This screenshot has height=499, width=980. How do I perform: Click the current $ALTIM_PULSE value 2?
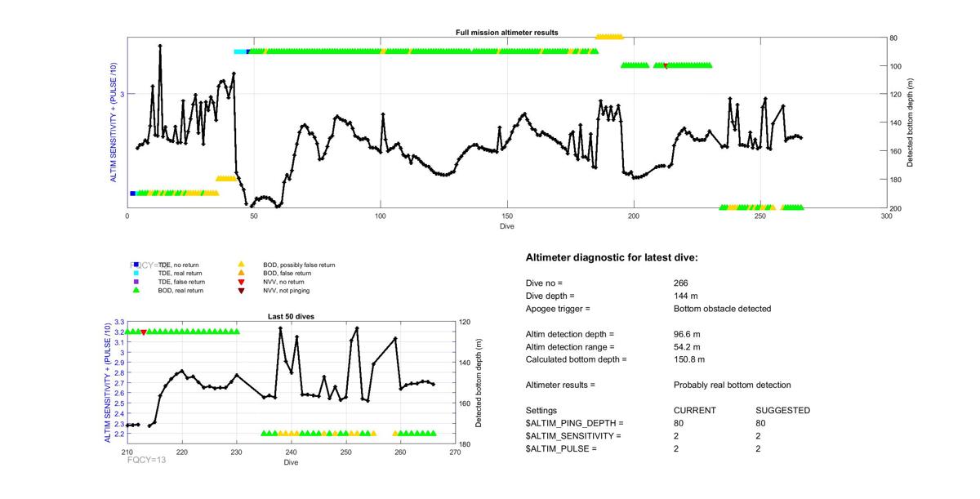[676, 449]
